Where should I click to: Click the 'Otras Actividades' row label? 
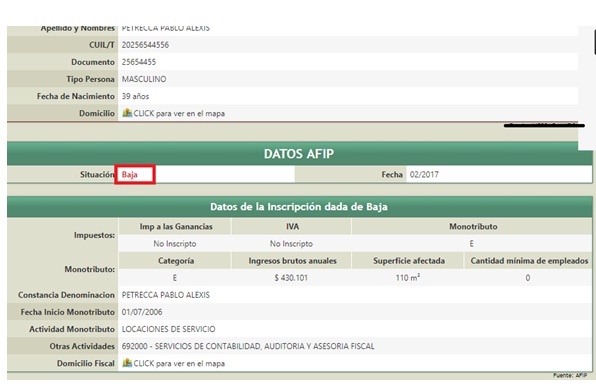click(x=82, y=346)
